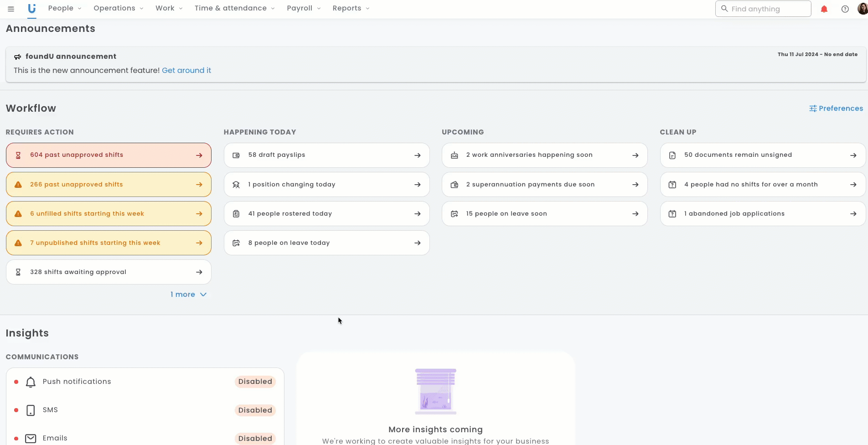The width and height of the screenshot is (868, 445).
Task: Open the Reports menu
Action: click(x=351, y=9)
